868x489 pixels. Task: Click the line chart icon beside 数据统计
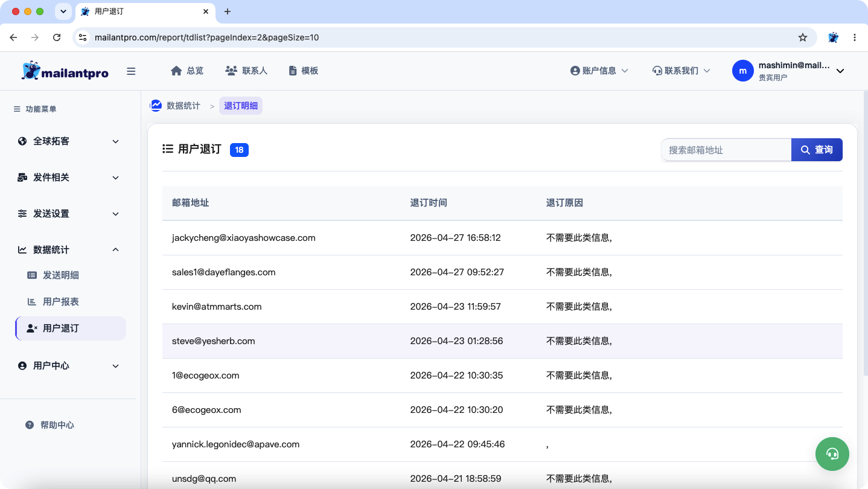click(x=22, y=250)
